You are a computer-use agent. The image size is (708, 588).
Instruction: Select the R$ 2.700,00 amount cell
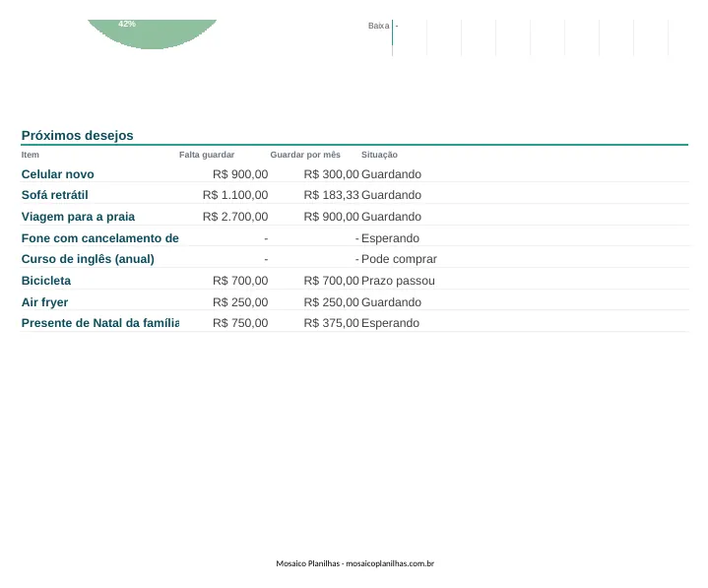pos(235,217)
